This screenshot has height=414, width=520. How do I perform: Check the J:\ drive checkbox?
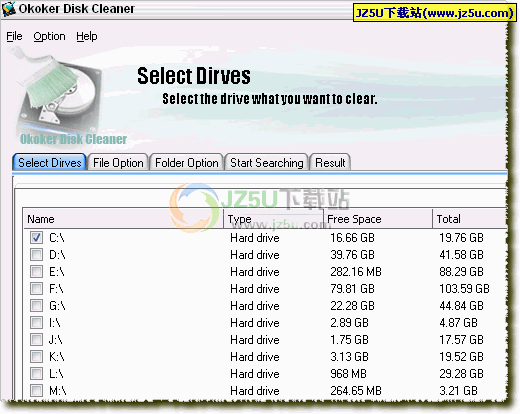coord(36,340)
